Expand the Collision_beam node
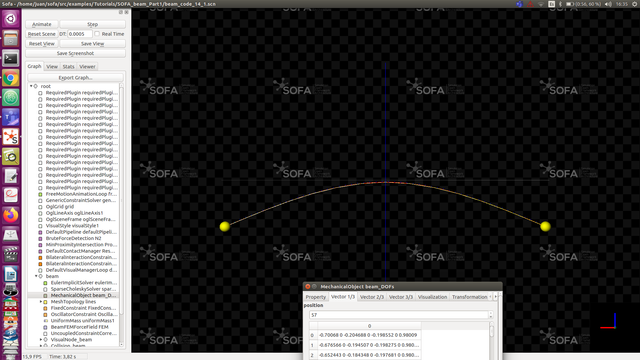The image size is (640, 360). coord(41,346)
